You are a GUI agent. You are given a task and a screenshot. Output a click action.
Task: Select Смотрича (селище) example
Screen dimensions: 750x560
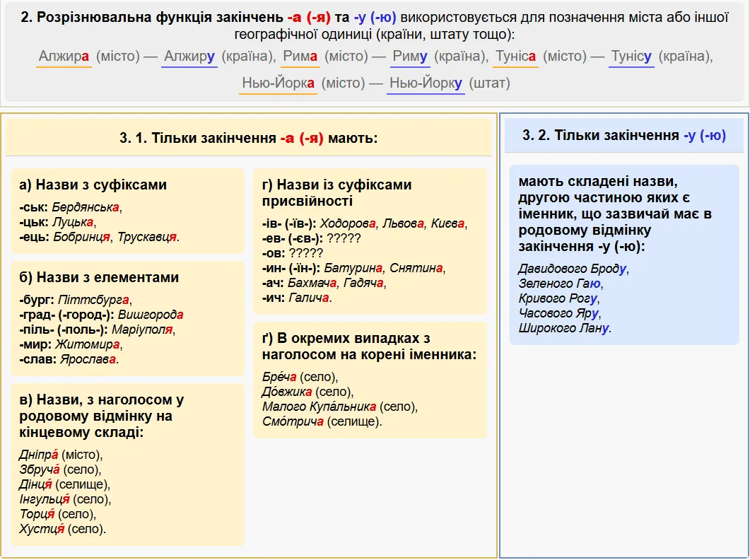click(322, 421)
